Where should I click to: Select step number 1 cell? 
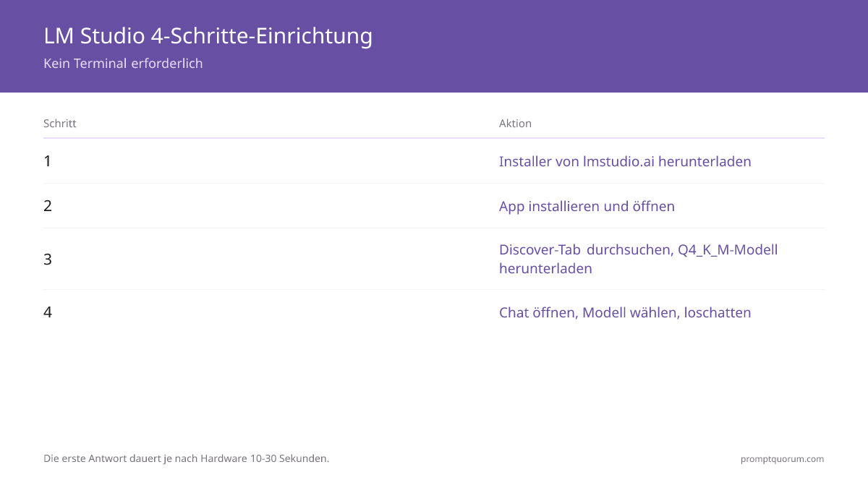point(48,161)
